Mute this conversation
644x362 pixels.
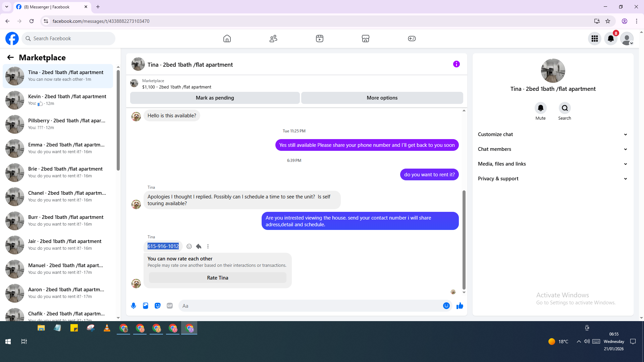[540, 108]
